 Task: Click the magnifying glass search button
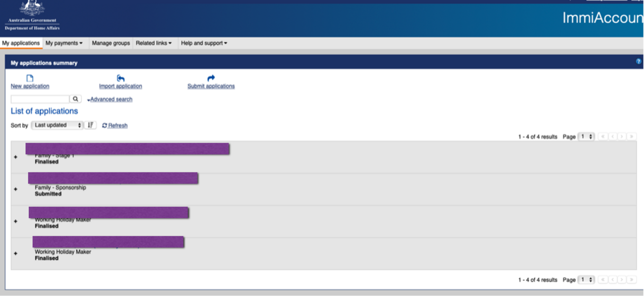point(75,99)
